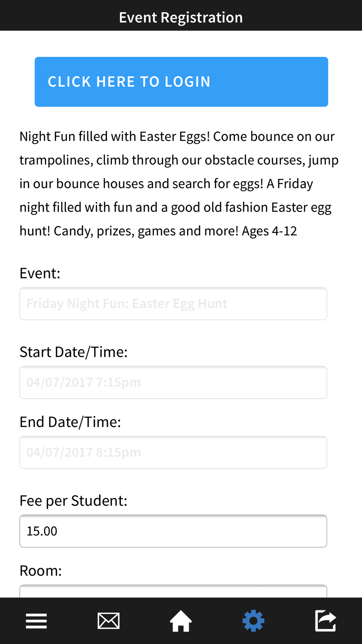
Task: Go to the home screen icon
Action: pyautogui.click(x=181, y=621)
